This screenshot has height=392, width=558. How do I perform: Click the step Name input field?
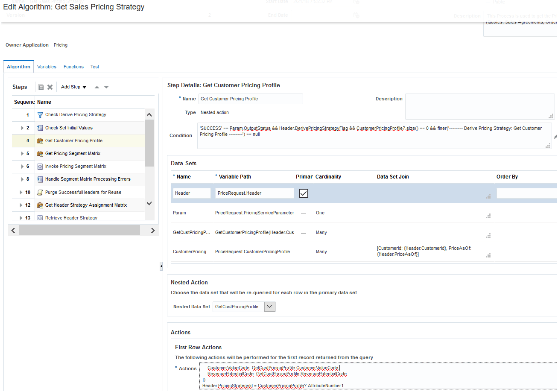click(x=251, y=99)
